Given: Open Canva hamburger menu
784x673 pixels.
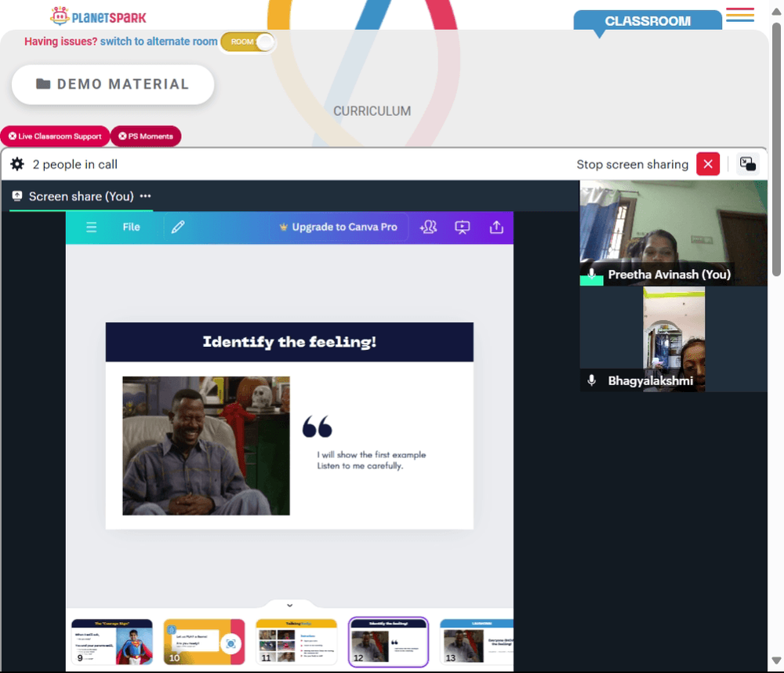Looking at the screenshot, I should [x=91, y=227].
